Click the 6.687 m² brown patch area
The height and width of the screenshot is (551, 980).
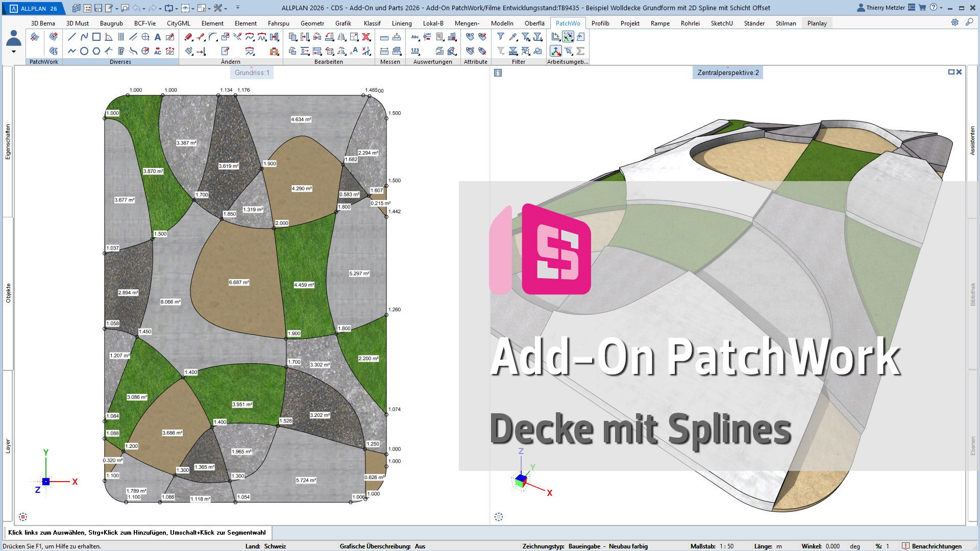(x=239, y=283)
